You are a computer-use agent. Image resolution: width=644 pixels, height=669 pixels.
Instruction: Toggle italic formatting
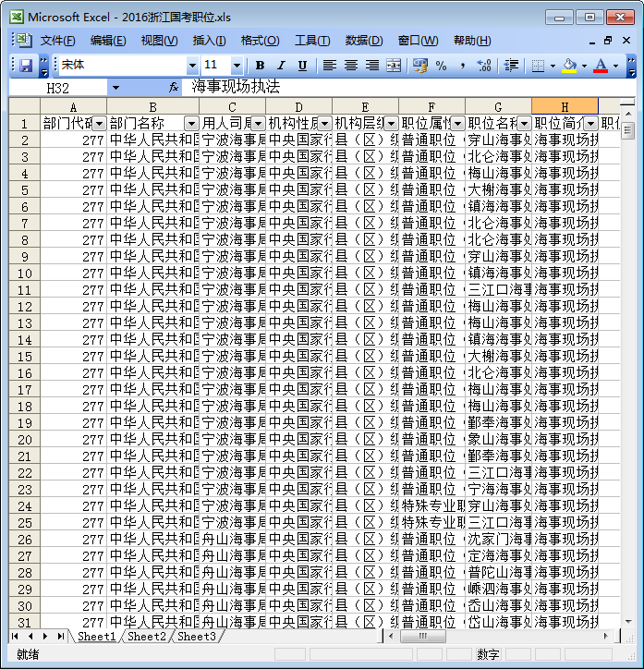click(281, 66)
